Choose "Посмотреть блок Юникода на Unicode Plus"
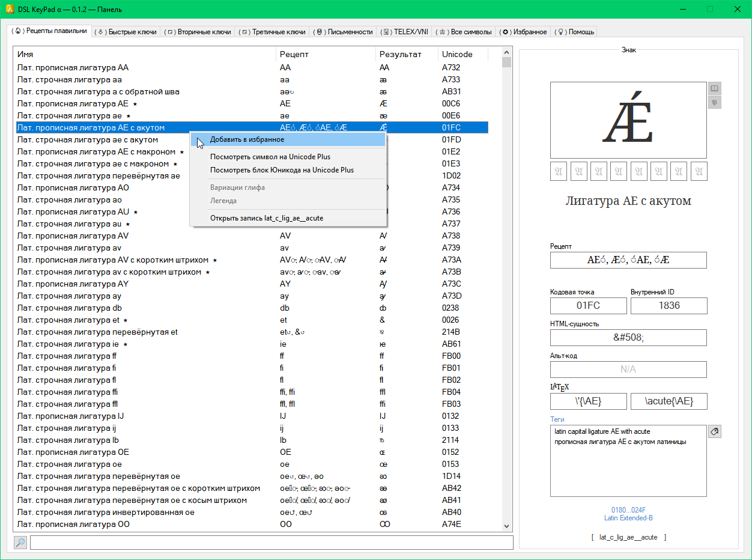 [x=282, y=170]
